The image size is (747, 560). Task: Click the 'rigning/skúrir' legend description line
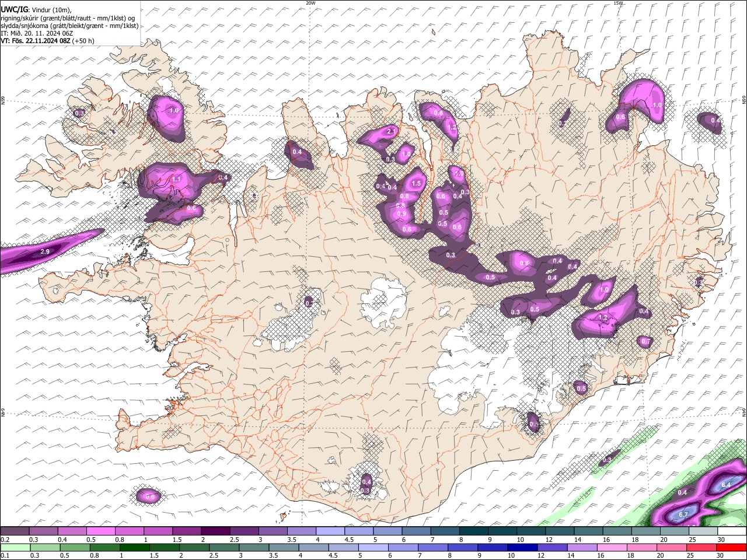(x=68, y=17)
